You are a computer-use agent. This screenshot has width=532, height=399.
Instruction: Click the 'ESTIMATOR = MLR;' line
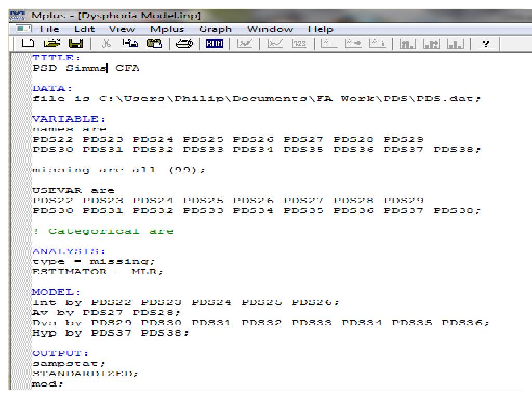click(98, 272)
